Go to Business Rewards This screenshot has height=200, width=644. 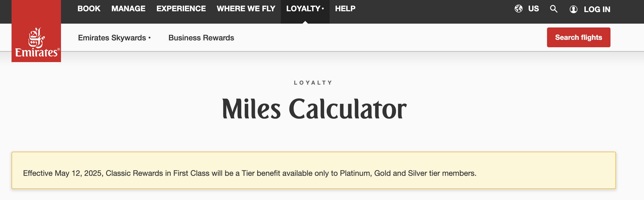pyautogui.click(x=201, y=38)
